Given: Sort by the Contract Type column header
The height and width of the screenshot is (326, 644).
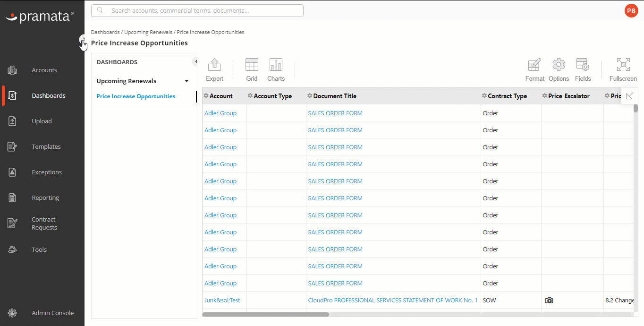Looking at the screenshot, I should pyautogui.click(x=507, y=96).
